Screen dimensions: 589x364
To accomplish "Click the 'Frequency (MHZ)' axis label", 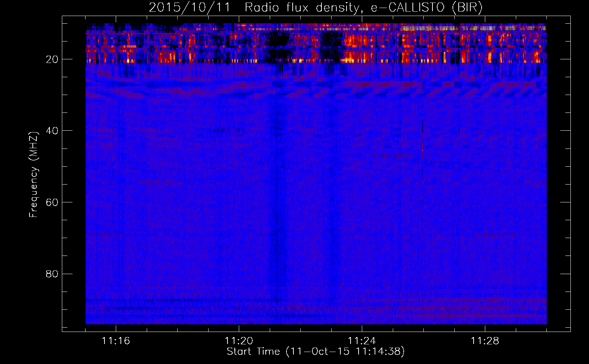I will pos(33,174).
